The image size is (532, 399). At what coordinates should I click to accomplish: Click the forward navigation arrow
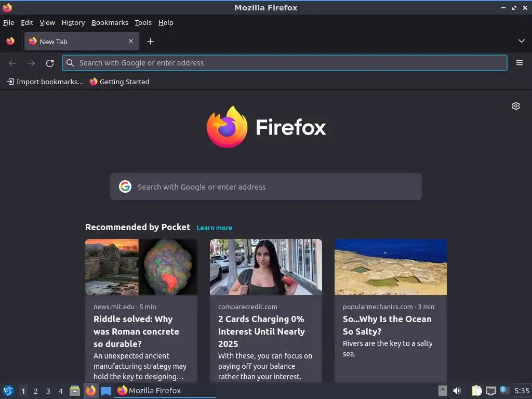coord(31,63)
